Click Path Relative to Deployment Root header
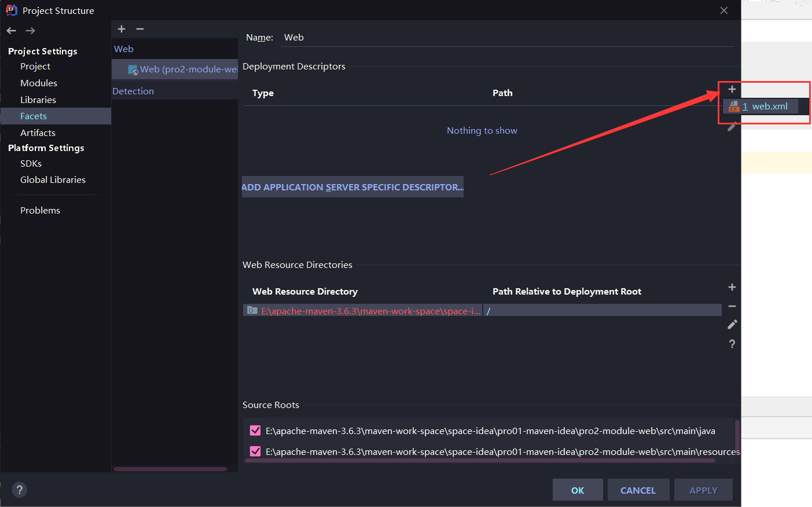Screen dimensions: 812x507 point(567,292)
